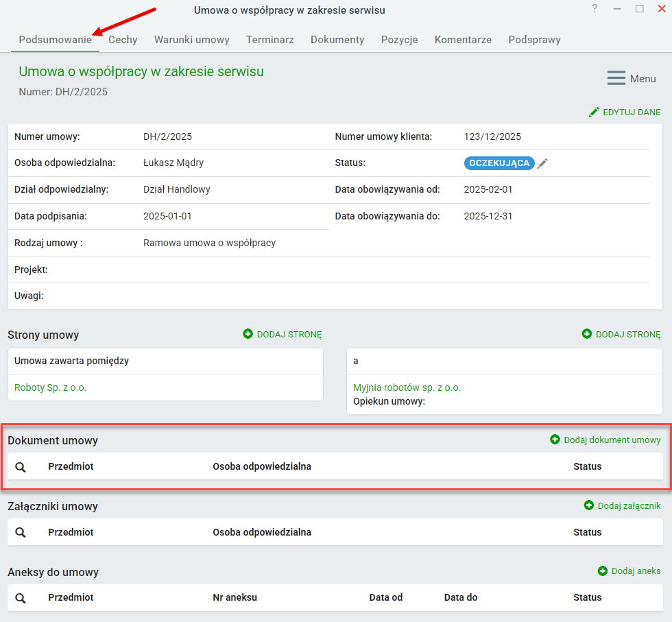Open the Warunki umowy tab
The width and height of the screenshot is (672, 622).
[191, 40]
